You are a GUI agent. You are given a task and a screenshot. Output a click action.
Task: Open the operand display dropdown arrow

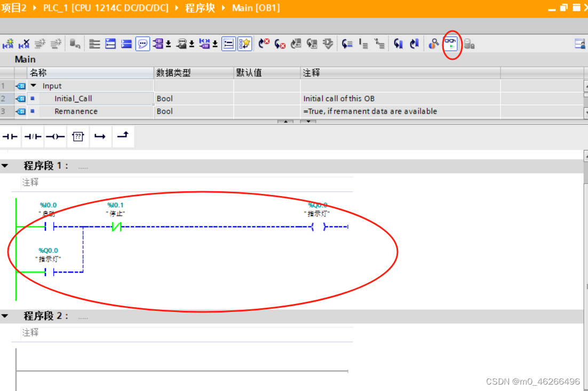pos(169,45)
